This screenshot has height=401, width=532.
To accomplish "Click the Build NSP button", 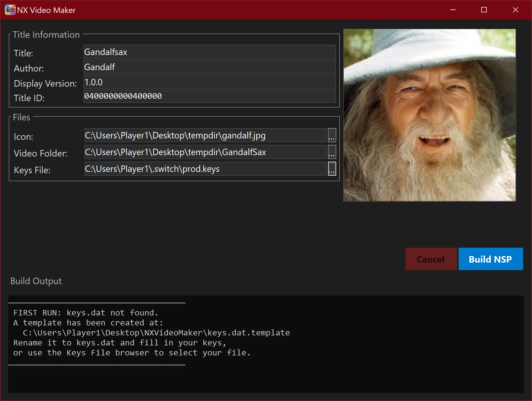I will [x=491, y=259].
